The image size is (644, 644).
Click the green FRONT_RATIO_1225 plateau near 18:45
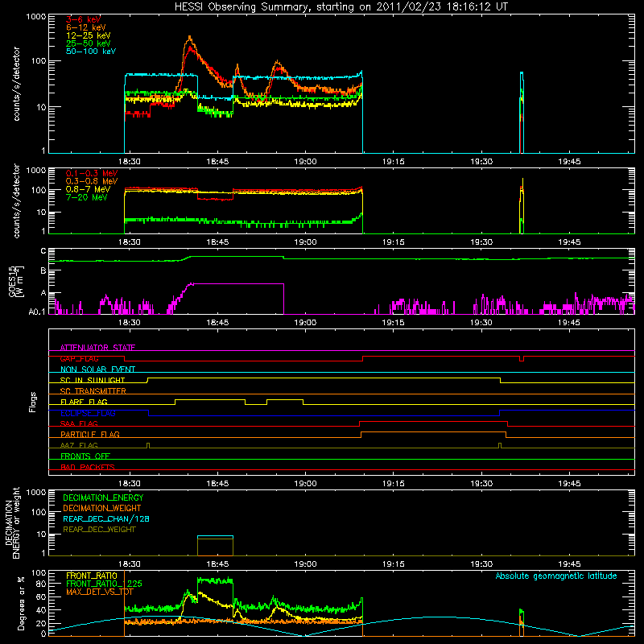point(215,580)
